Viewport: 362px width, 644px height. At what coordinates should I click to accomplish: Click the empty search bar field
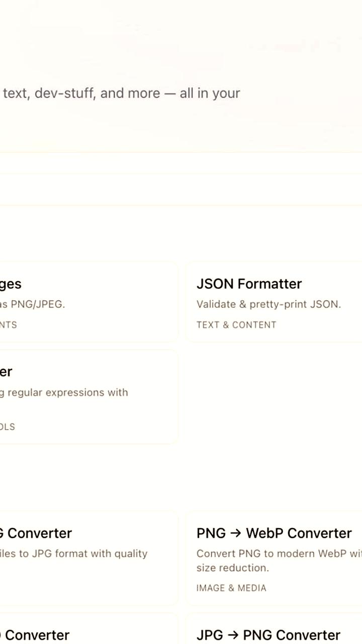click(181, 190)
